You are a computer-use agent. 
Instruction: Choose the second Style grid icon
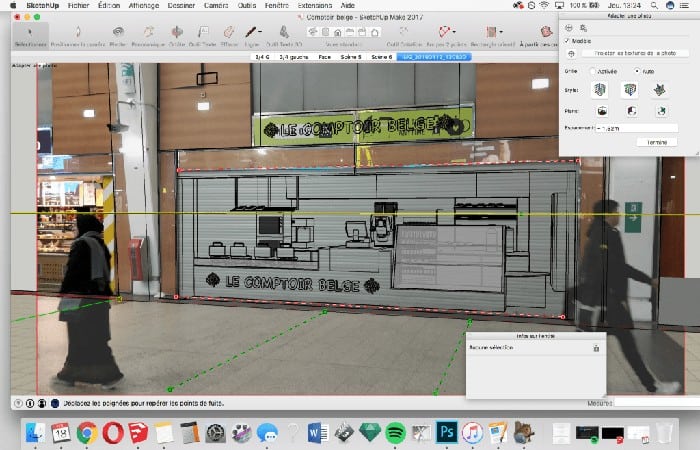click(x=630, y=90)
